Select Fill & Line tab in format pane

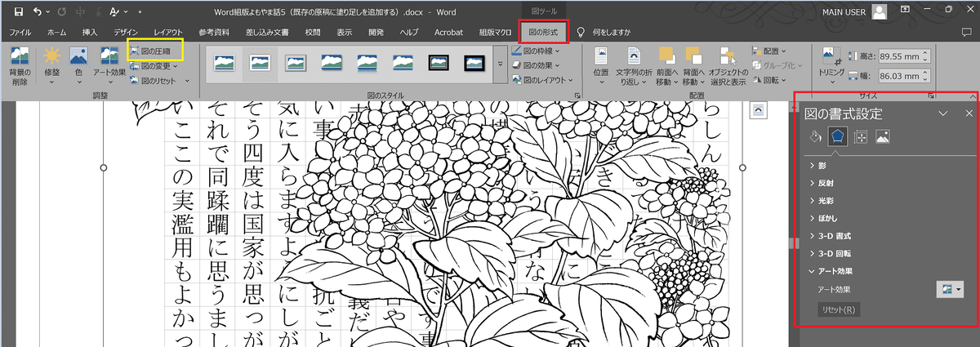tap(814, 137)
